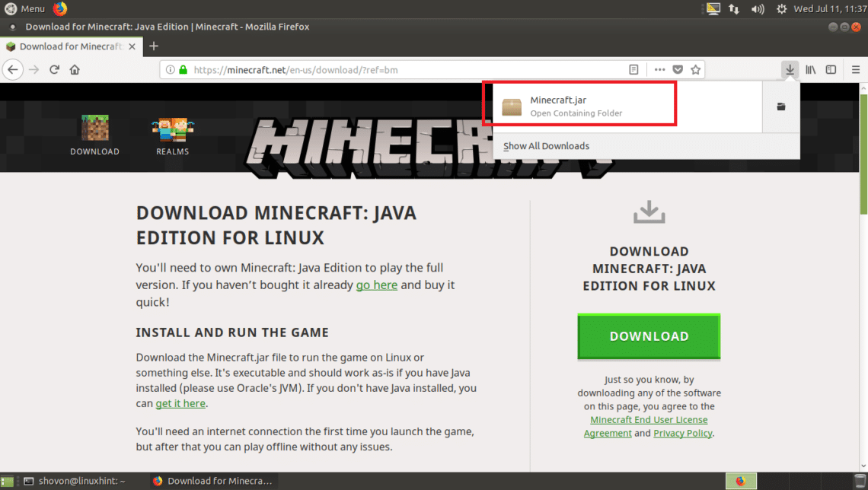Bookmark this page with the star
This screenshot has height=490, width=868.
[x=696, y=70]
